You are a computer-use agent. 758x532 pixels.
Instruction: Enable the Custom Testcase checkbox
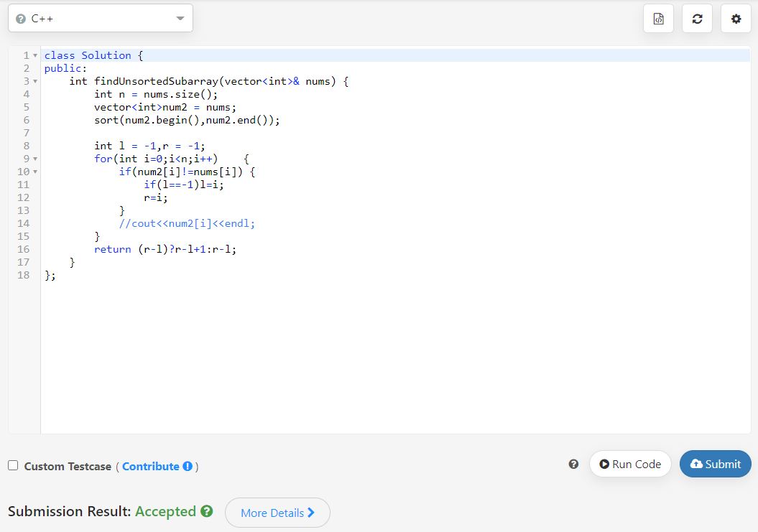point(13,465)
